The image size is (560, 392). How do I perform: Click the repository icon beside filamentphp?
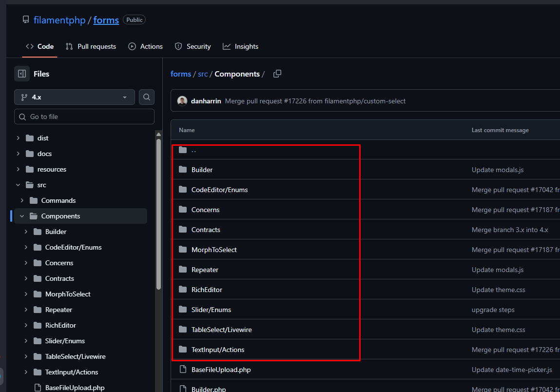pos(26,20)
